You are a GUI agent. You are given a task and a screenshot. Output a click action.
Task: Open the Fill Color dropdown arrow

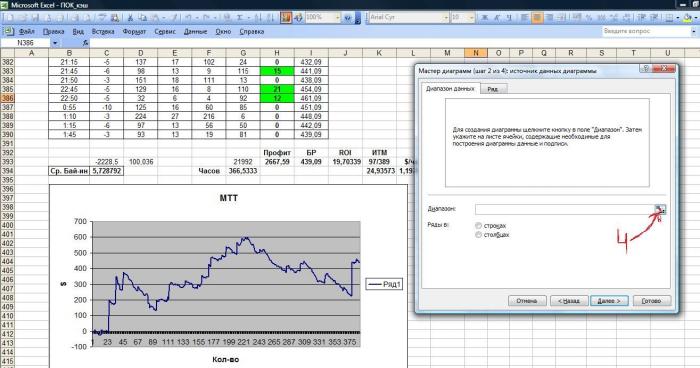[696, 18]
